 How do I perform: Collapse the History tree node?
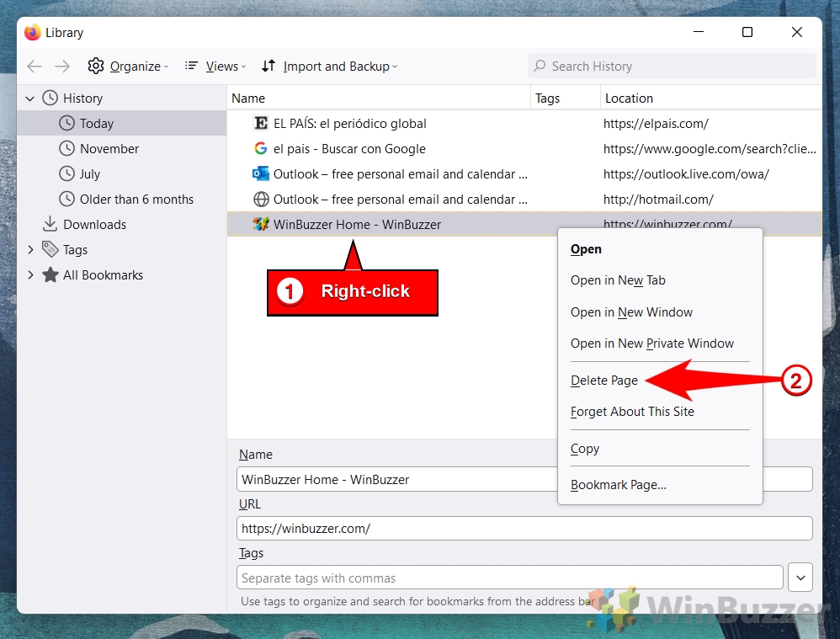(30, 99)
